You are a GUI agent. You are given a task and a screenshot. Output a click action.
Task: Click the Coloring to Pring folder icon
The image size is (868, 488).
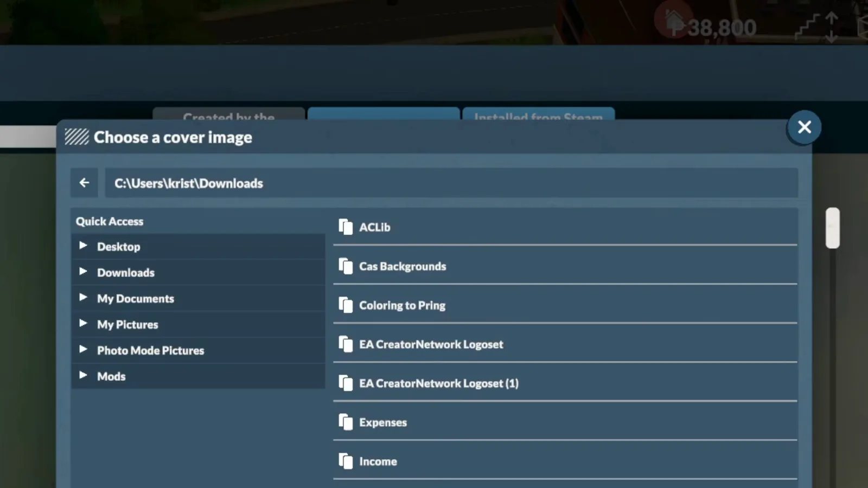(346, 305)
